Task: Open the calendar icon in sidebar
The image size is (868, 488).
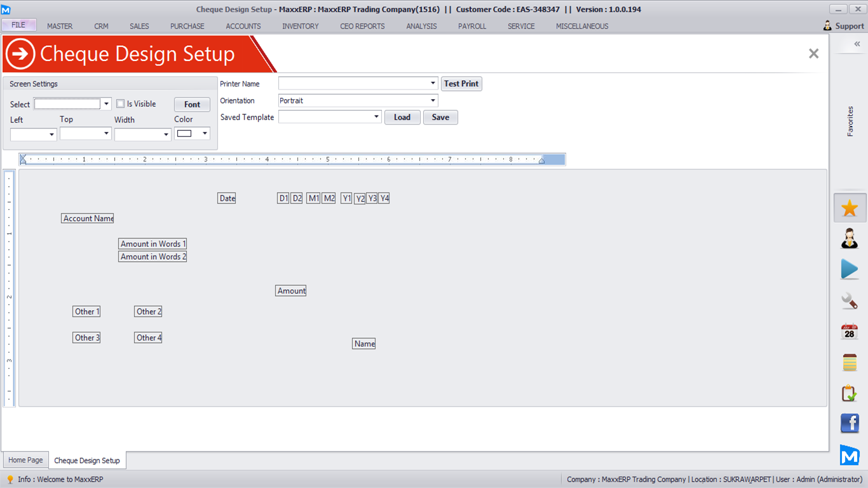Action: (x=850, y=332)
